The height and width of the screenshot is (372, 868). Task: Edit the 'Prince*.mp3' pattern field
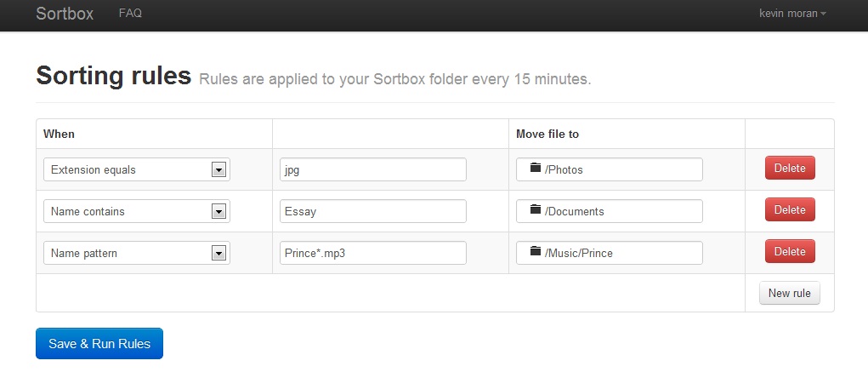click(372, 253)
